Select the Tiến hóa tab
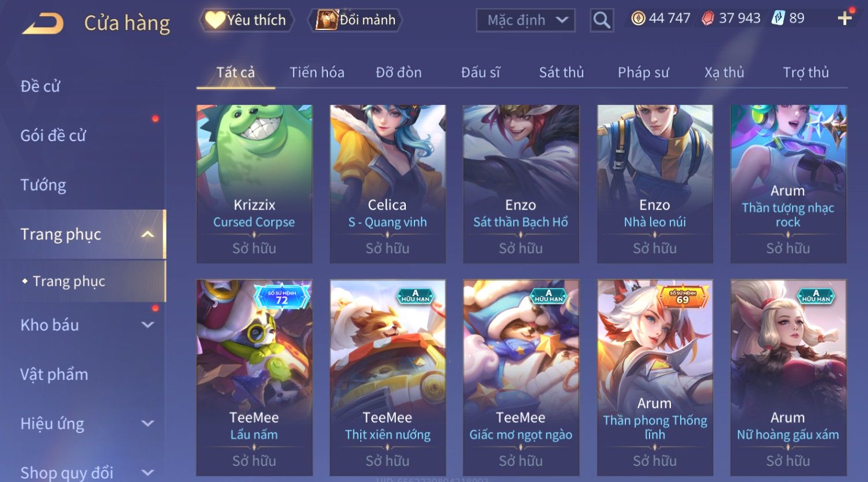This screenshot has width=868, height=482. [x=316, y=73]
